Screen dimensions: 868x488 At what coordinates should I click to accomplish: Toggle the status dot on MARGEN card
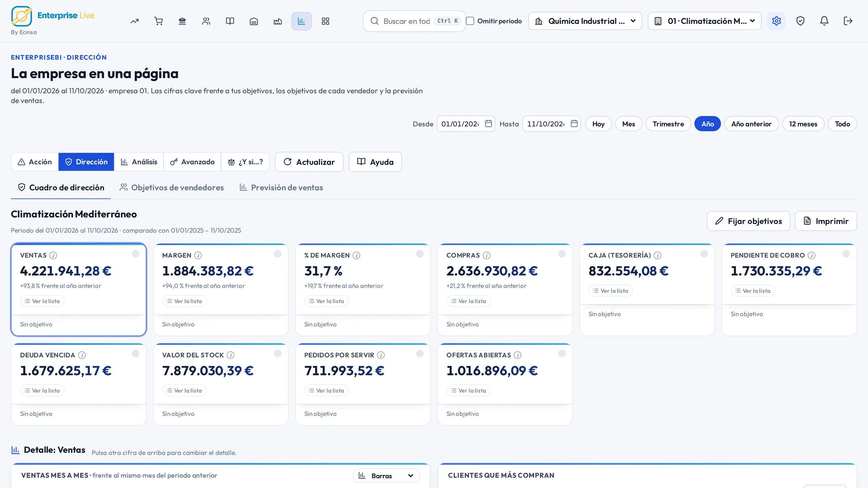coord(278,254)
